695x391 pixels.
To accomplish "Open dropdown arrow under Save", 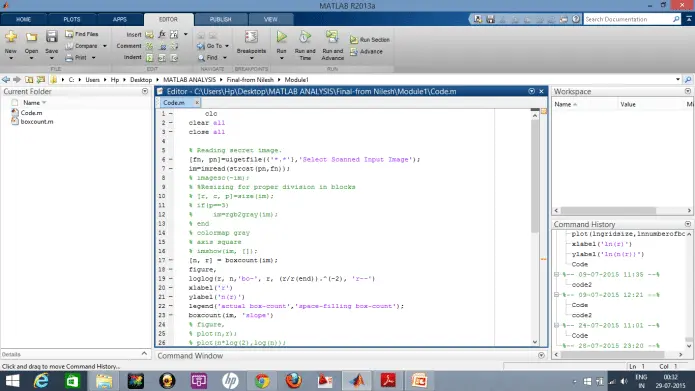I will (51, 59).
